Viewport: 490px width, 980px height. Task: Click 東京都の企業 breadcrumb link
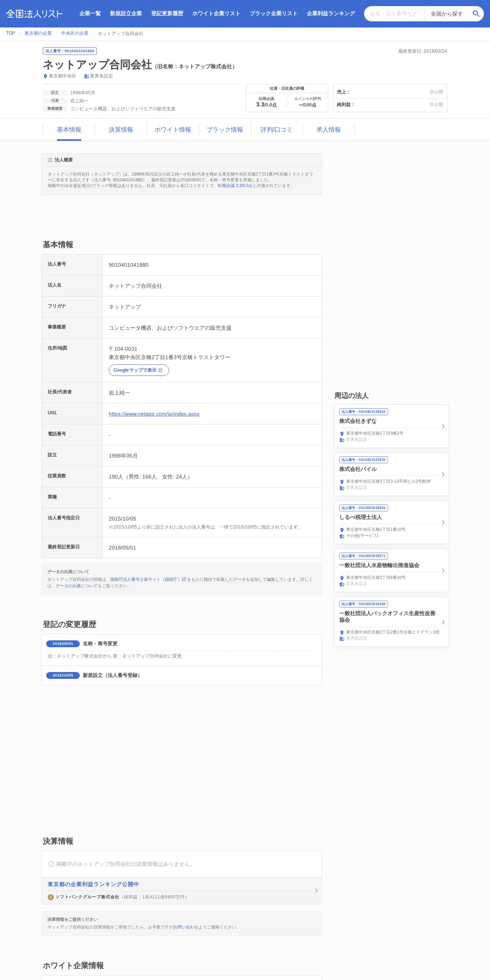pyautogui.click(x=38, y=34)
